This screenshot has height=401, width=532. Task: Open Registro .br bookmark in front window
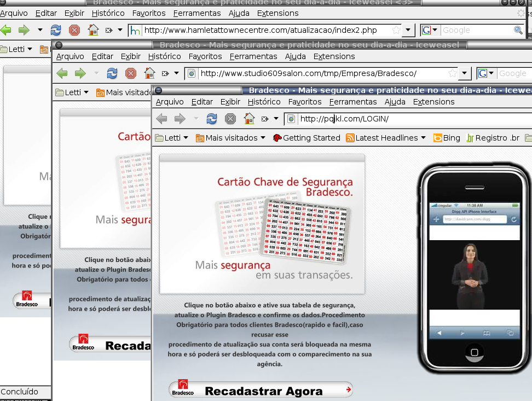coord(493,138)
